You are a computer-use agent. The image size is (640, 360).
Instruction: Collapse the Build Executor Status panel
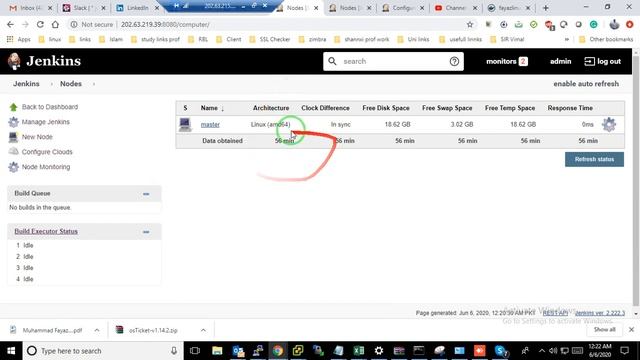click(146, 232)
